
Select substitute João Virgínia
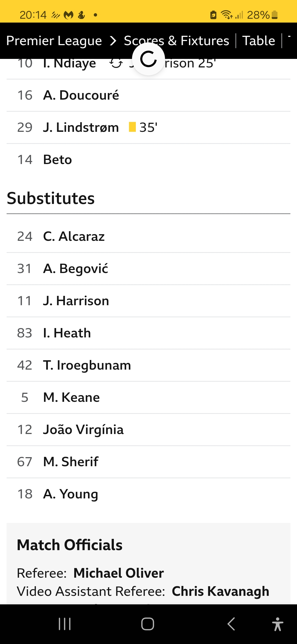tap(83, 430)
